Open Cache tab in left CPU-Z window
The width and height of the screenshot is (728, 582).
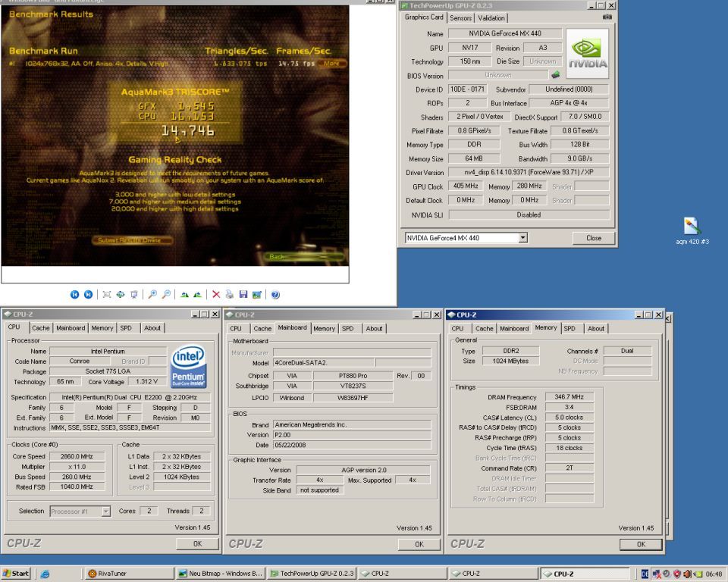coord(40,327)
